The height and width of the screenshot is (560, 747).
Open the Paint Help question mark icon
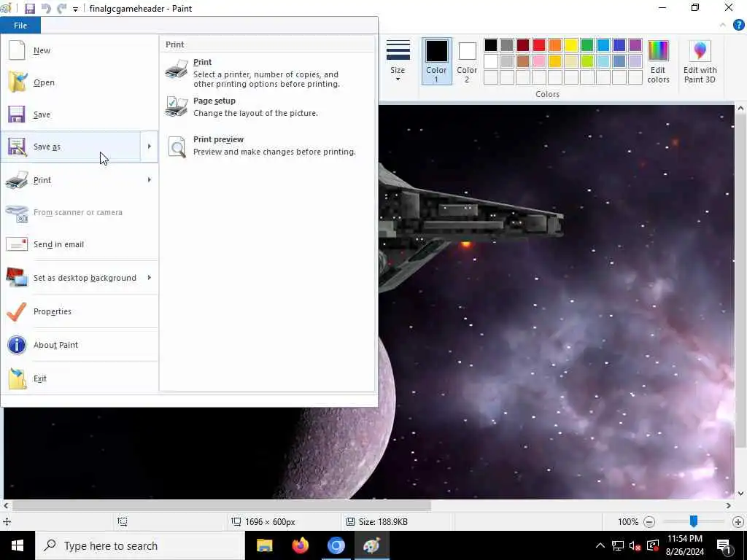(738, 25)
